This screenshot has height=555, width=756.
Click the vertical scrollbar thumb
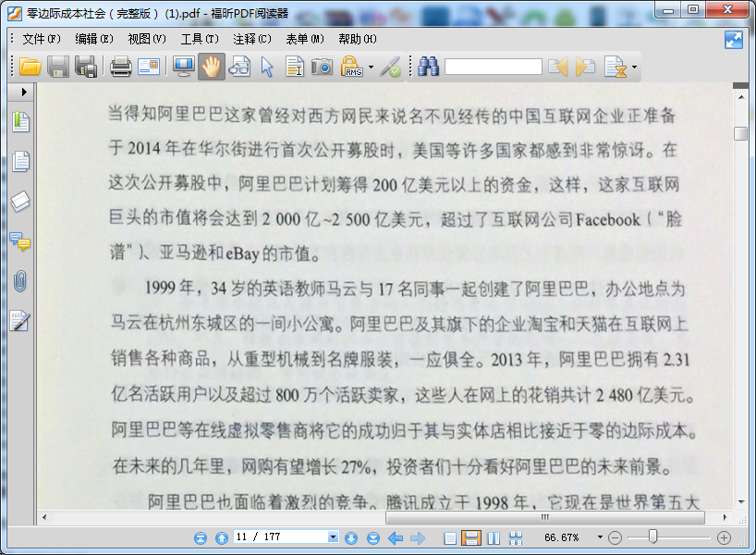[740, 134]
